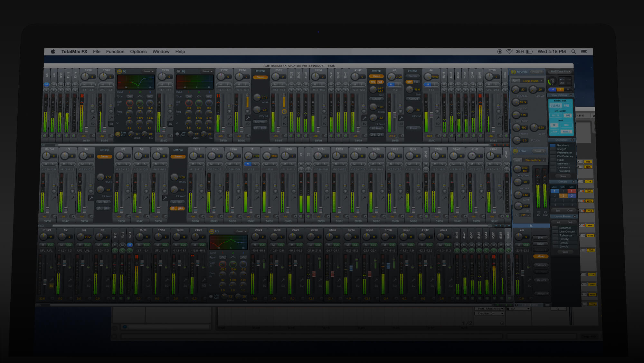Disable the orange Mono button in the control room
644x363 pixels.
pos(541,256)
